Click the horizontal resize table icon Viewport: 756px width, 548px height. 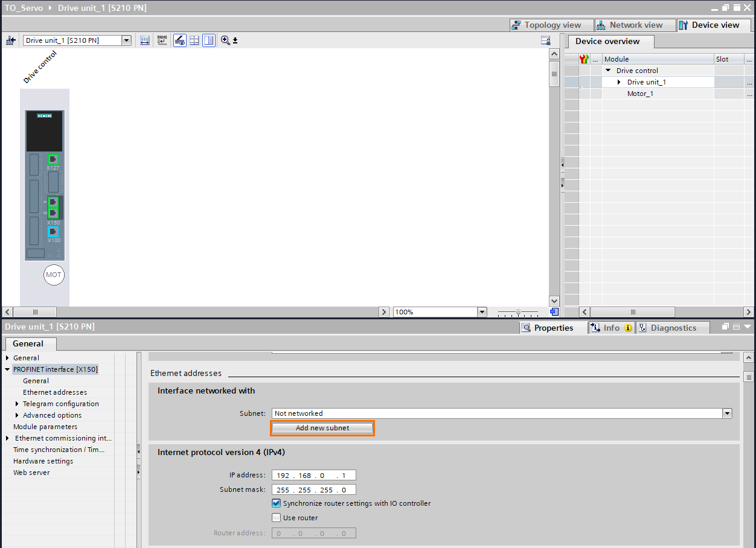coord(144,40)
